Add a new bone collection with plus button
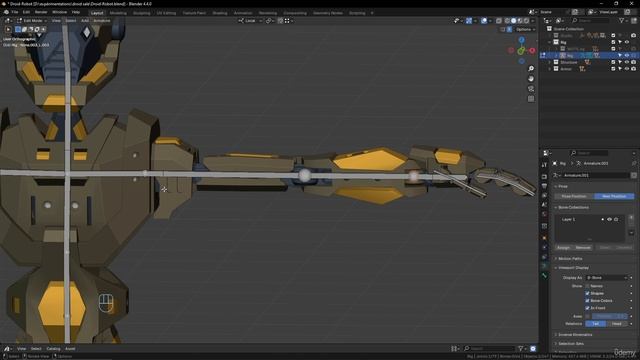Screen dimensions: 640x360 pos(631,218)
